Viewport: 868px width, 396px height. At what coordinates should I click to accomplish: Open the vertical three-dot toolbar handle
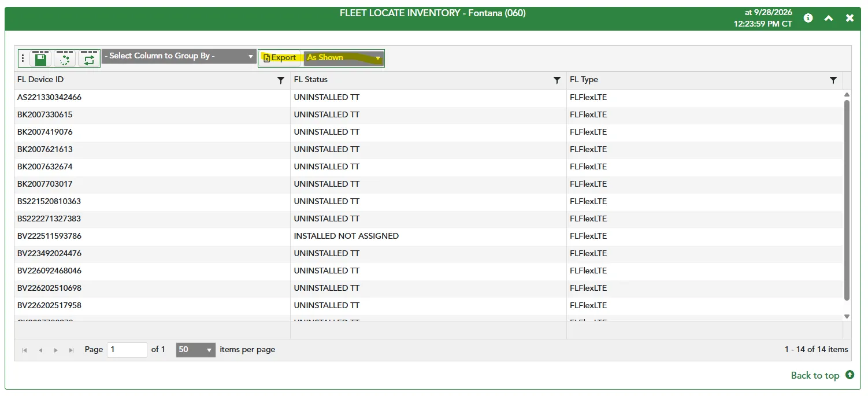23,58
